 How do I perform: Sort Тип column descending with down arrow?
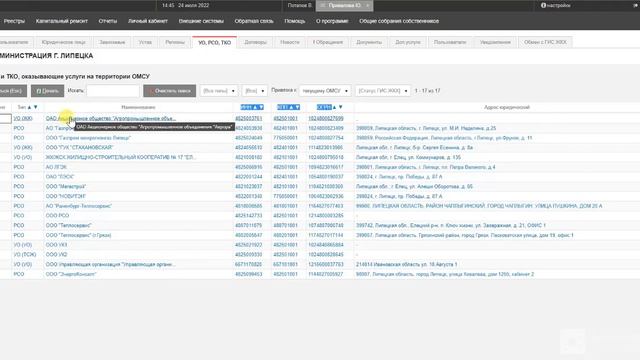36,107
